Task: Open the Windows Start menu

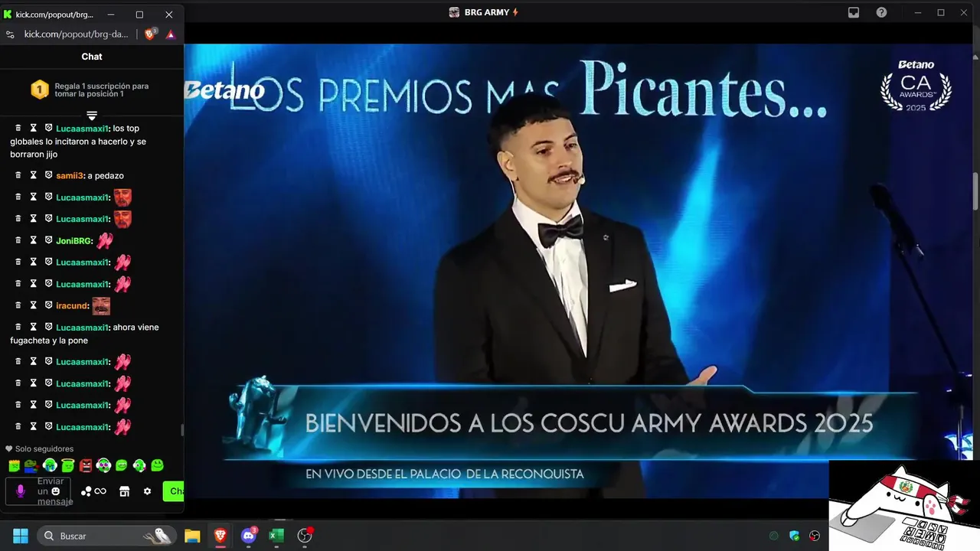Action: click(21, 536)
